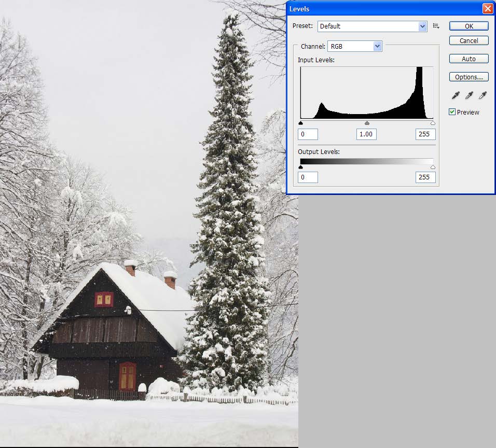The width and height of the screenshot is (496, 448).
Task: Open the Preset dropdown showing Default
Action: tap(372, 26)
